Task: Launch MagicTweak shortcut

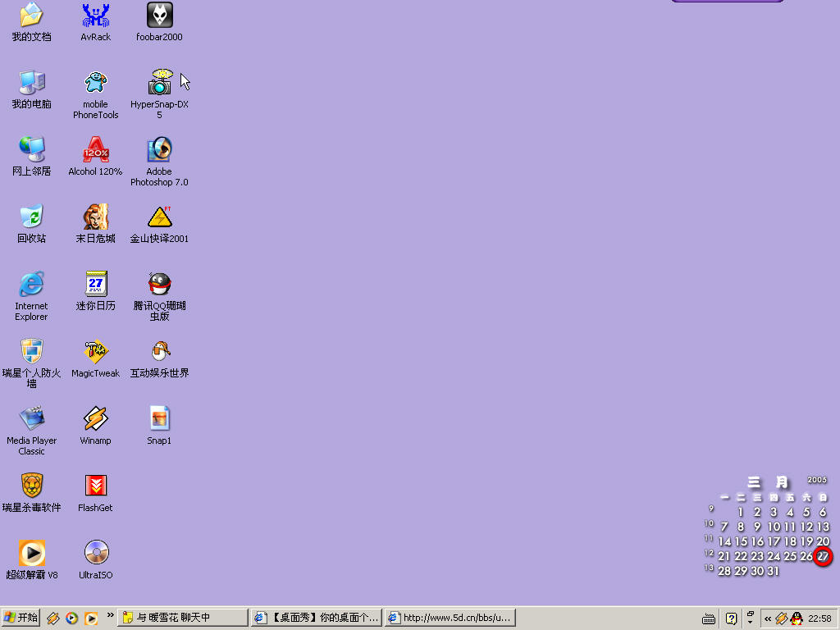Action: (x=95, y=351)
